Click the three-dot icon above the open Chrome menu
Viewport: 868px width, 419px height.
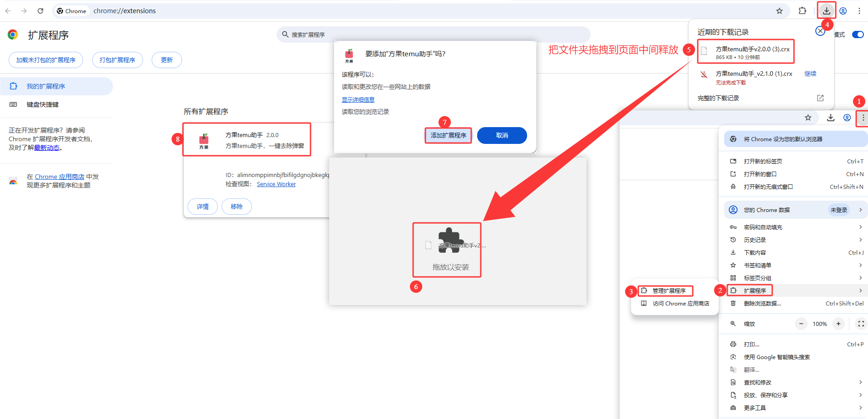[x=863, y=118]
